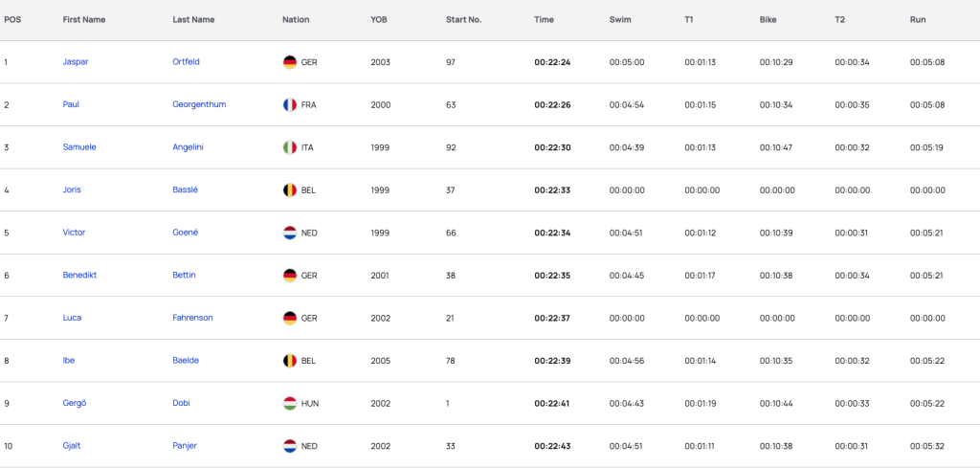This screenshot has height=468, width=980.
Task: Open the Panjer last name link
Action: click(185, 445)
